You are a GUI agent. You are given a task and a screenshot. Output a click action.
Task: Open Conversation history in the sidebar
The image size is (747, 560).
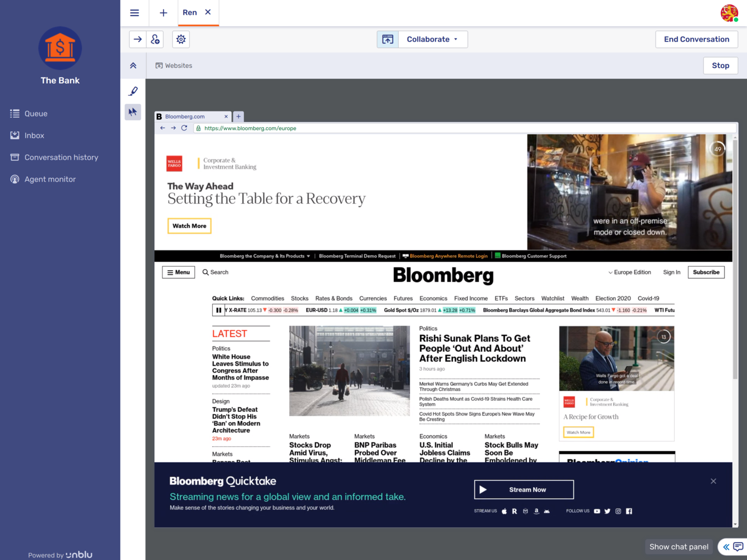60,157
